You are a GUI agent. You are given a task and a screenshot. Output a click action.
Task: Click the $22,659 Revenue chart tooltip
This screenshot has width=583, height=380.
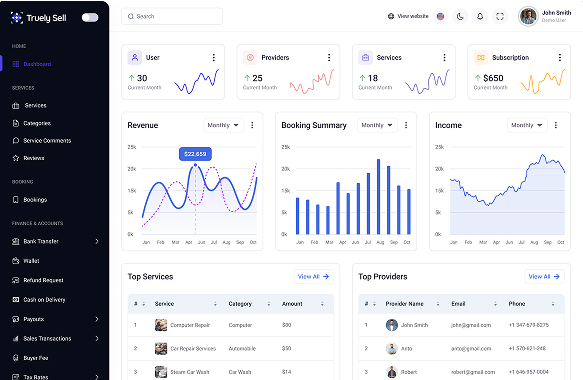point(195,154)
